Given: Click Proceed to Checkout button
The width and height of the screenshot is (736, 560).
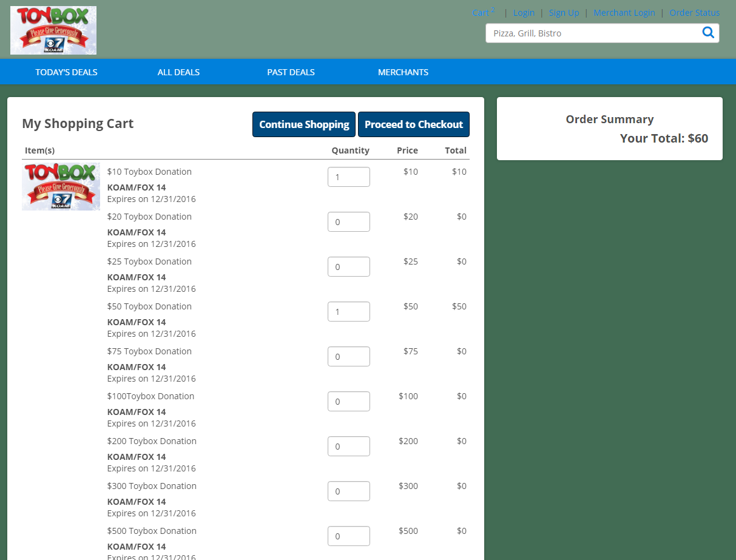Looking at the screenshot, I should 414,124.
